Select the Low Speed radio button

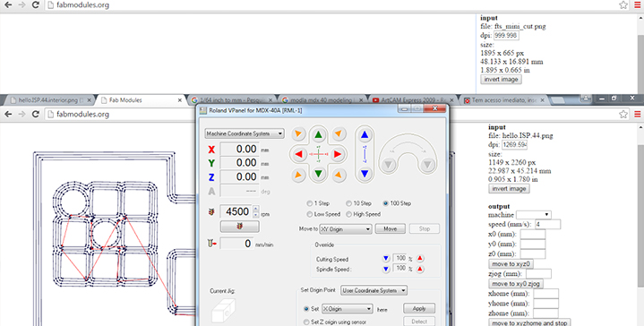pyautogui.click(x=310, y=214)
